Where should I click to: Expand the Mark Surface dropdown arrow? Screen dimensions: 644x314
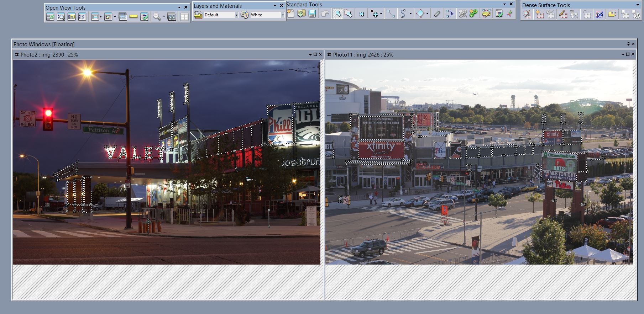[x=427, y=14]
